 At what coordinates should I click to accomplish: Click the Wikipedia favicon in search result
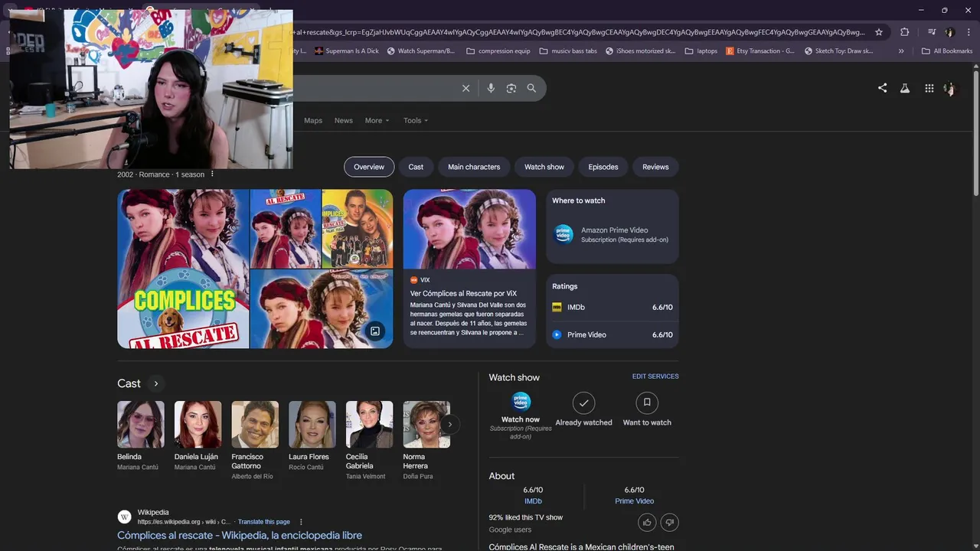pyautogui.click(x=124, y=517)
